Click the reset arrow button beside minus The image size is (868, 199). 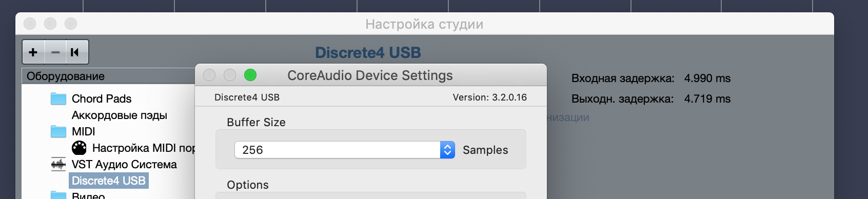tap(75, 52)
